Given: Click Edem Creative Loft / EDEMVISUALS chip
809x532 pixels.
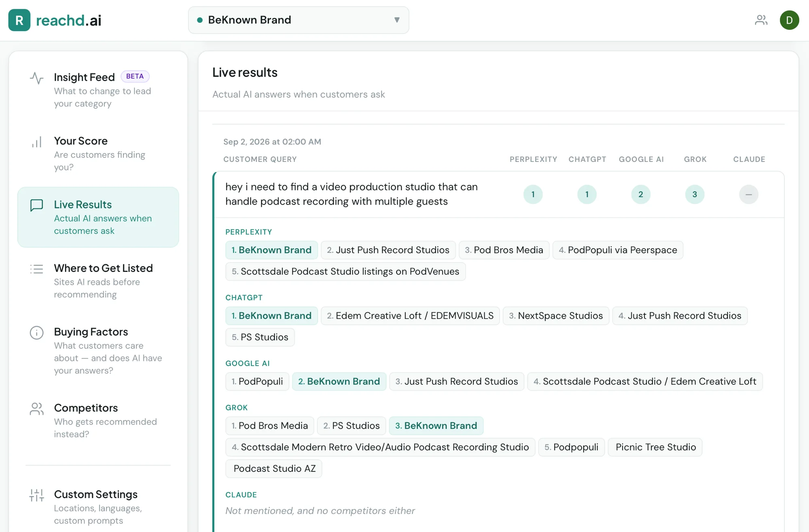Looking at the screenshot, I should pyautogui.click(x=410, y=316).
